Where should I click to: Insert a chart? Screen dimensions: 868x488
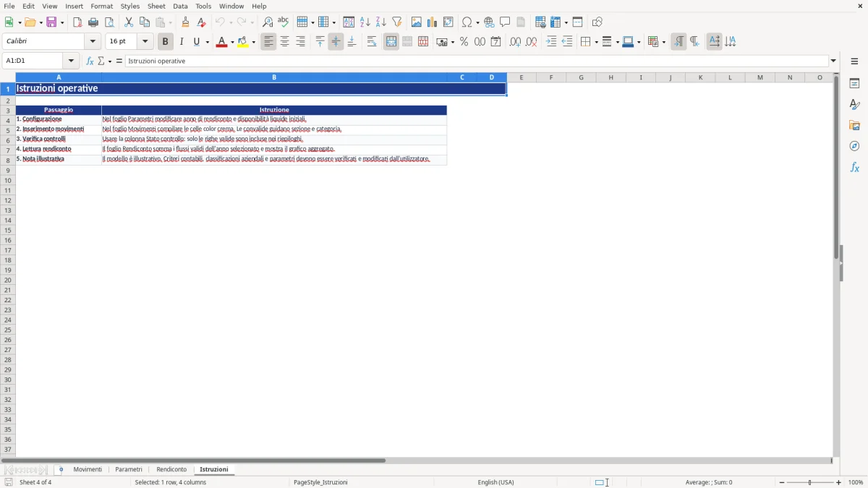coord(433,22)
